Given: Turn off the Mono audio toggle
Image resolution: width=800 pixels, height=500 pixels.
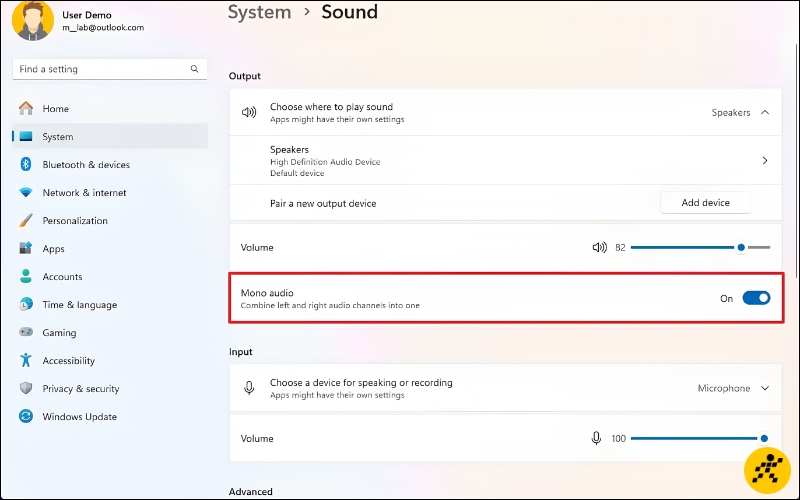Looking at the screenshot, I should [756, 298].
